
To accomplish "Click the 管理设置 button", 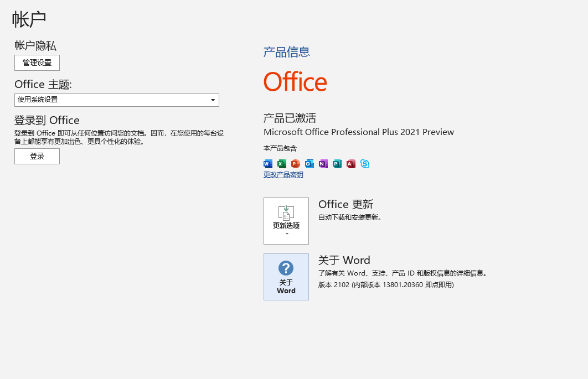I will [37, 63].
